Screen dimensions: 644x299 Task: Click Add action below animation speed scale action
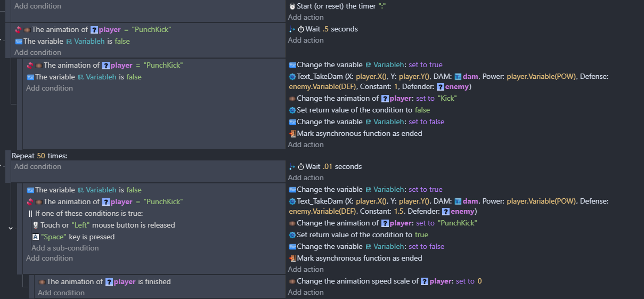click(x=306, y=293)
